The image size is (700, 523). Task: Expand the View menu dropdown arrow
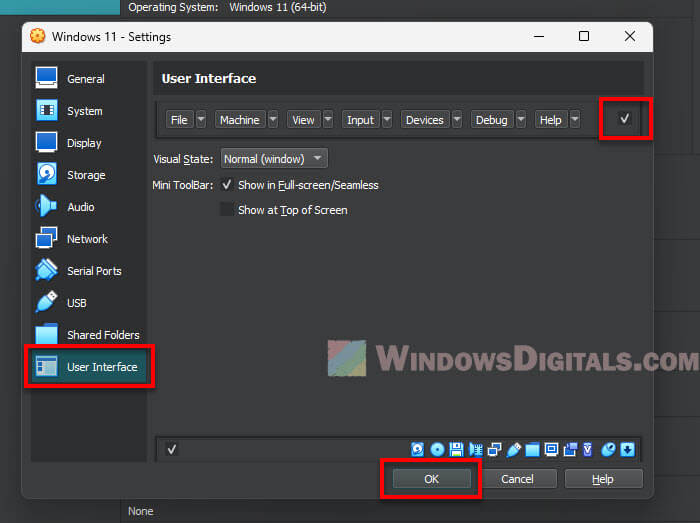(x=328, y=120)
